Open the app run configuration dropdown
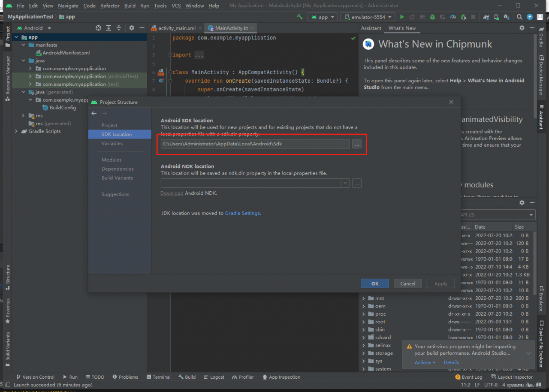This screenshot has height=392, width=549. pos(323,17)
